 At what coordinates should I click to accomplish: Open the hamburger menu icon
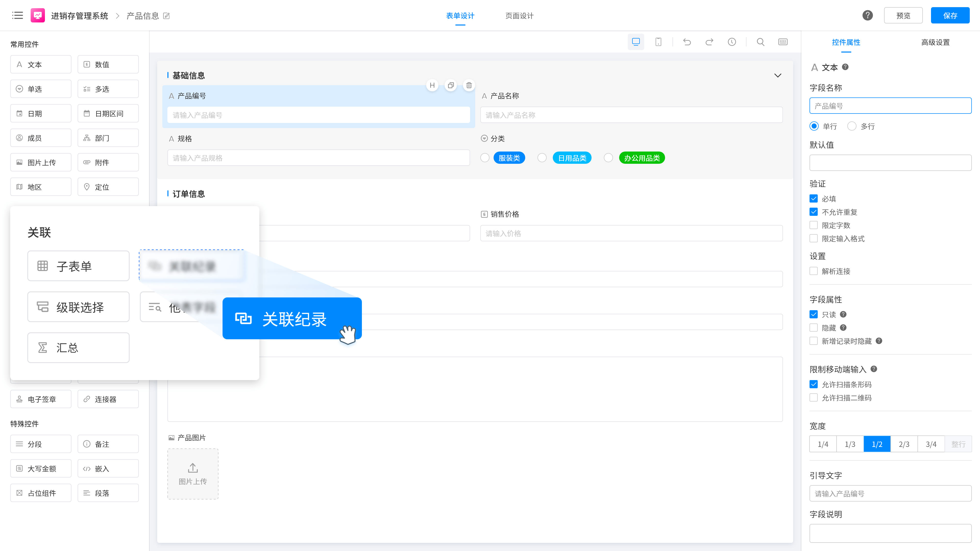coord(18,15)
